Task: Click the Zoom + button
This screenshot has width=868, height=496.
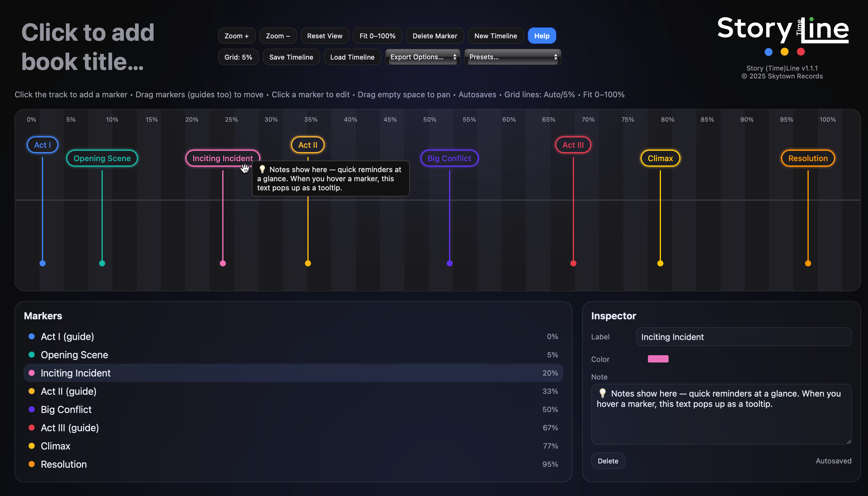Action: [236, 35]
